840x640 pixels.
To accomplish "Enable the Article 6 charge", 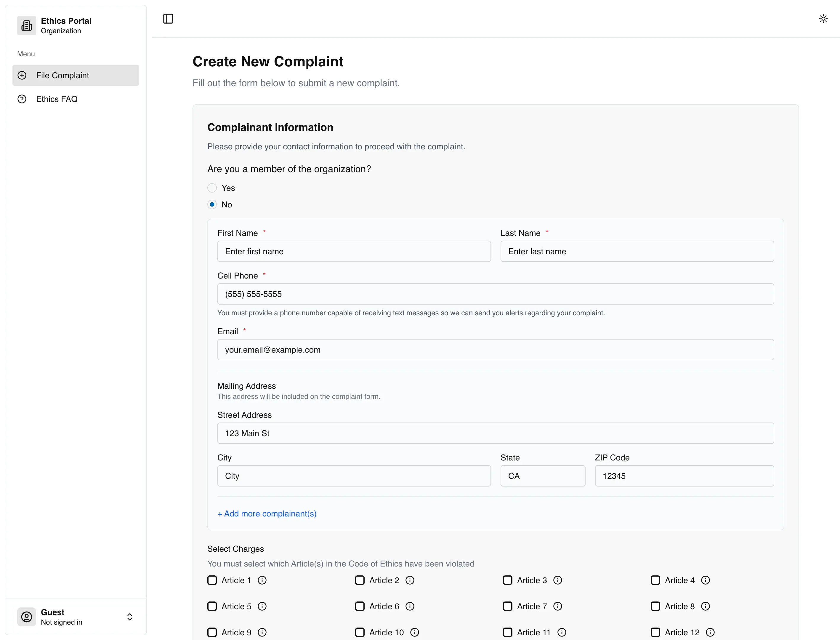I will click(360, 606).
